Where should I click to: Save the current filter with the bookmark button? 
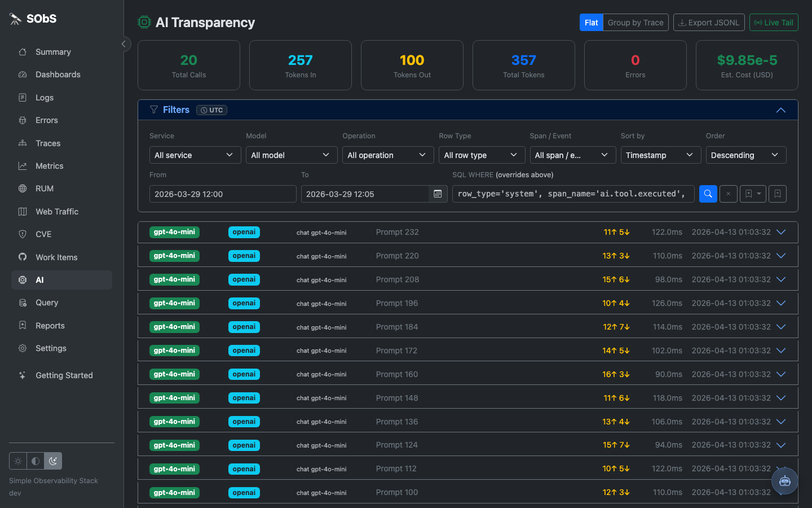[x=778, y=194]
